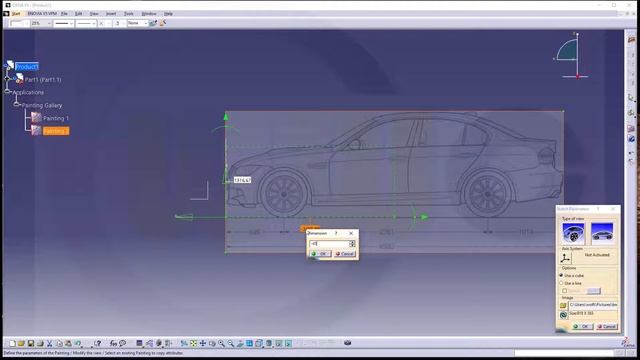Collapse the Painting Gallery node
Viewport: 640px width, 360px height.
[x=16, y=105]
